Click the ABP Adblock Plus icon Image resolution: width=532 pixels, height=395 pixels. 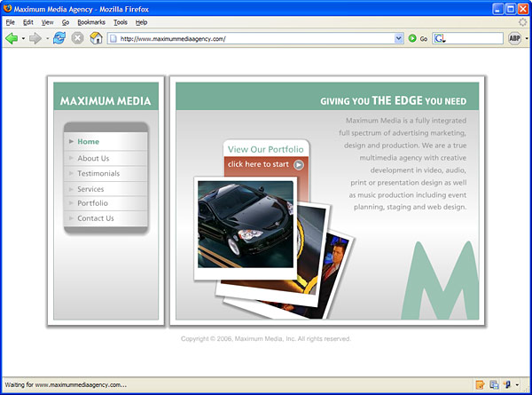click(x=514, y=38)
